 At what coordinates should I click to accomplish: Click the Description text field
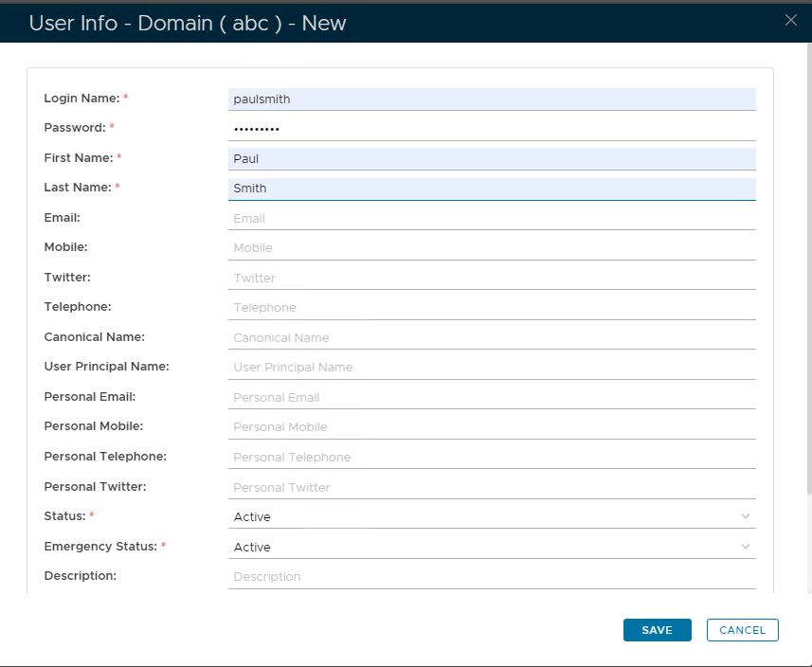[491, 576]
